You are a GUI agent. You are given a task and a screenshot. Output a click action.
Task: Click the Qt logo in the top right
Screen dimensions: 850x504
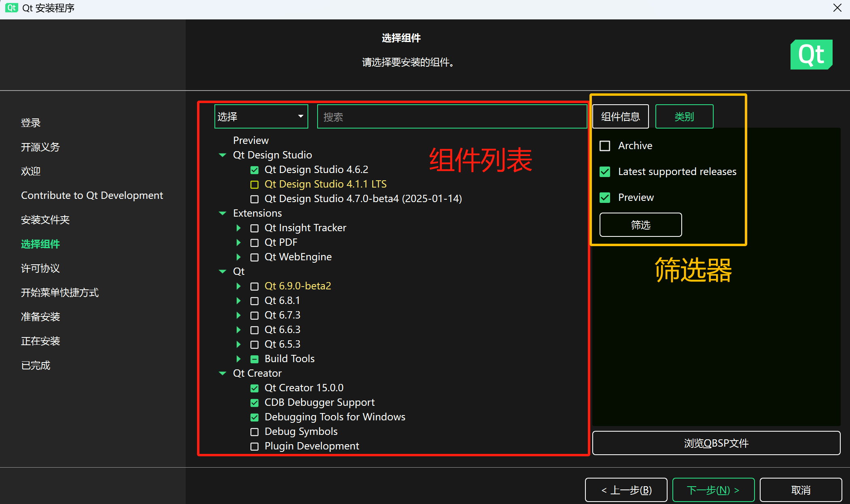(x=811, y=55)
